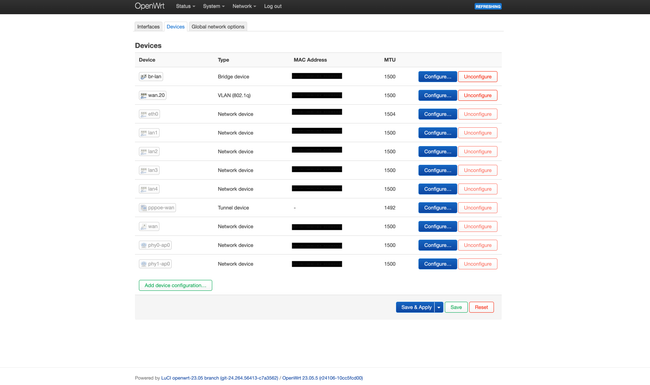Screen dimensions: 650x385
Task: Open the System dropdown menu
Action: [x=213, y=6]
